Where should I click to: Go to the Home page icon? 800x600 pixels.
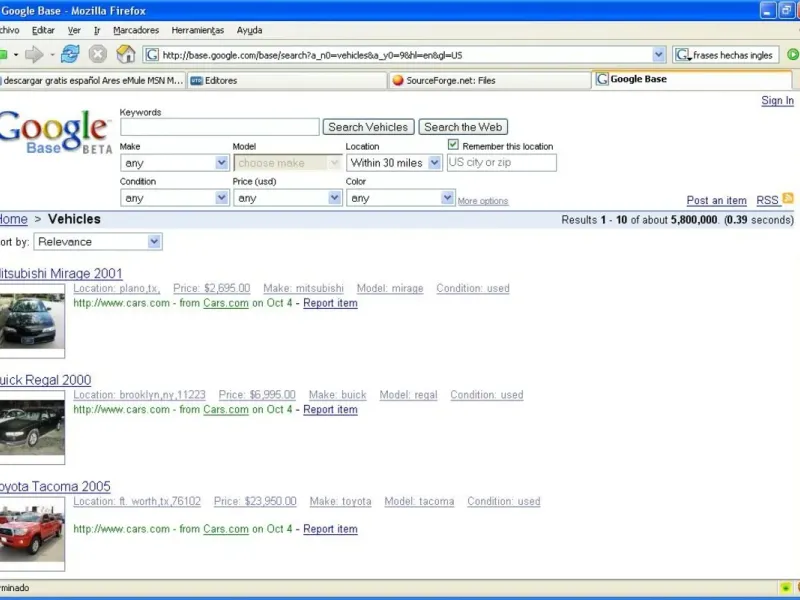pos(126,54)
